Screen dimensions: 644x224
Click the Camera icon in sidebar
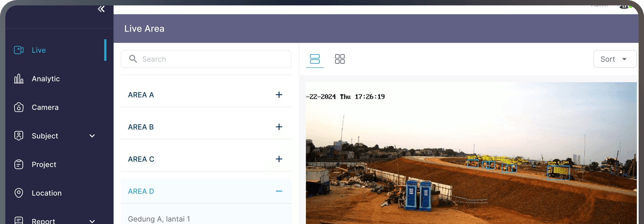[19, 107]
